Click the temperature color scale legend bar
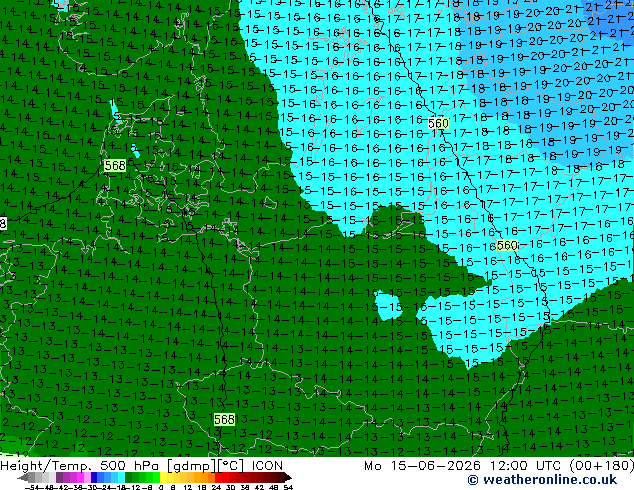This screenshot has width=634, height=490. (155, 478)
